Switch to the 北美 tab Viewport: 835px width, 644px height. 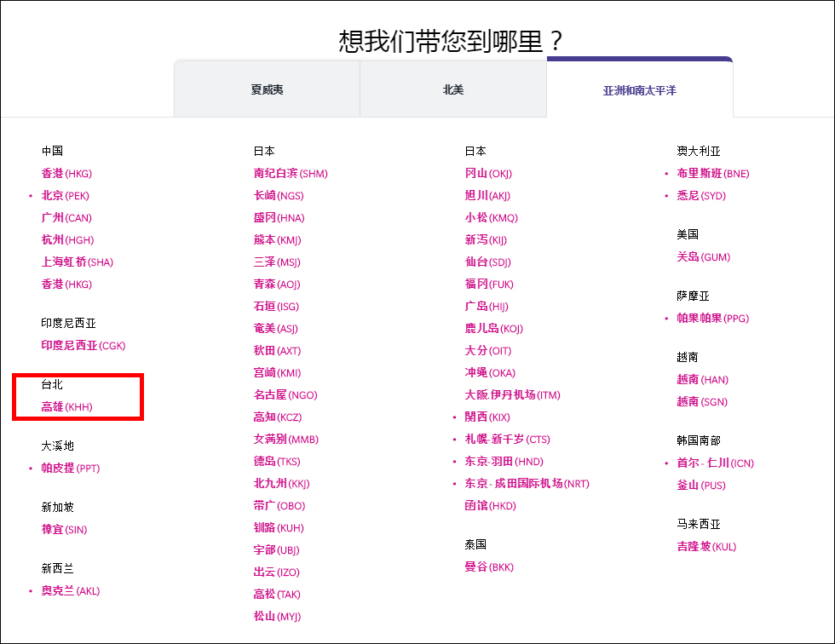(453, 89)
